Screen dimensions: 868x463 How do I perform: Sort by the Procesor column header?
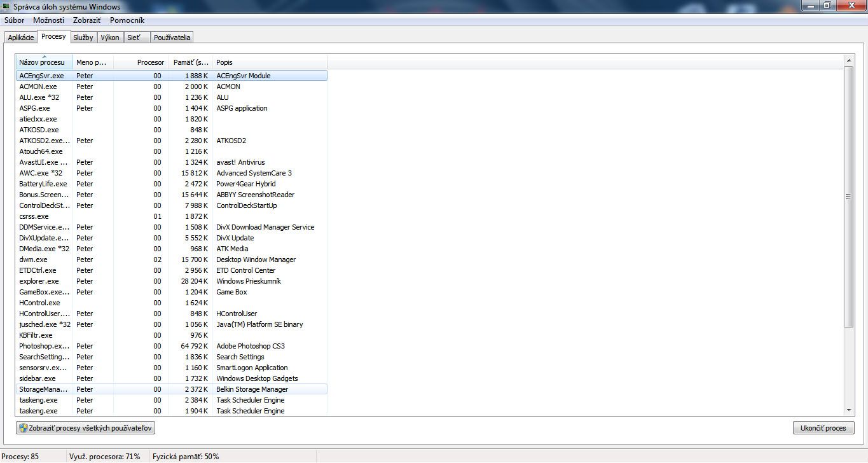pyautogui.click(x=141, y=62)
